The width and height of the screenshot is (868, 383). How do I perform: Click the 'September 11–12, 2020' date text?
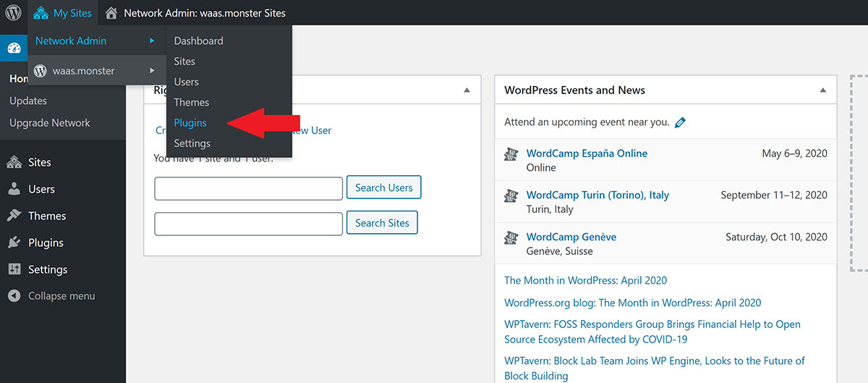click(774, 195)
